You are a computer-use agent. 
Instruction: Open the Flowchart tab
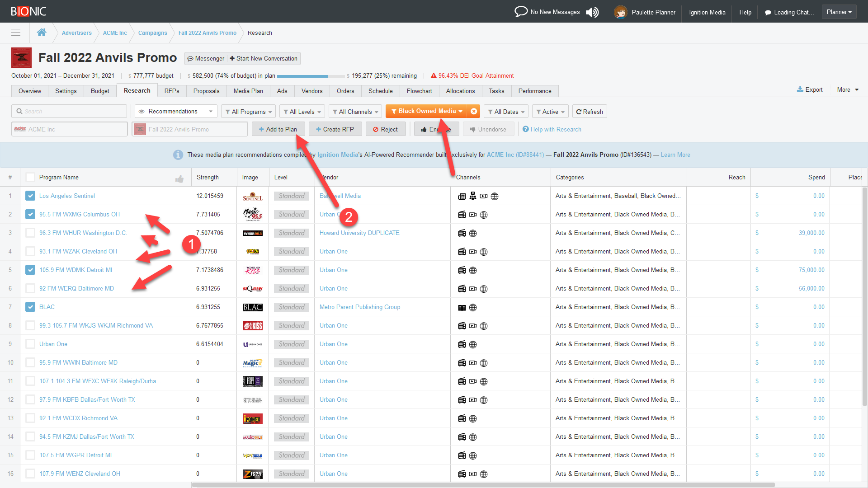419,91
